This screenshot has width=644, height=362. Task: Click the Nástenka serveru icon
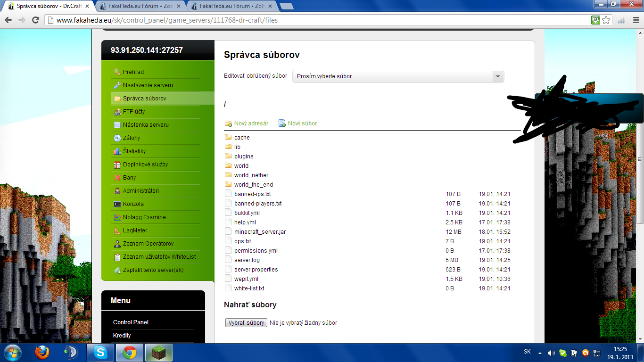pyautogui.click(x=117, y=125)
